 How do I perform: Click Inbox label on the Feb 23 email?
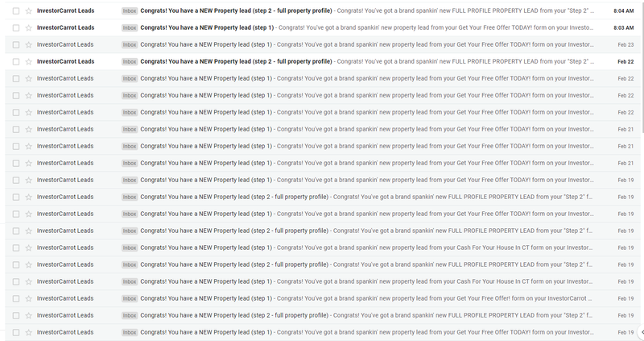[129, 44]
